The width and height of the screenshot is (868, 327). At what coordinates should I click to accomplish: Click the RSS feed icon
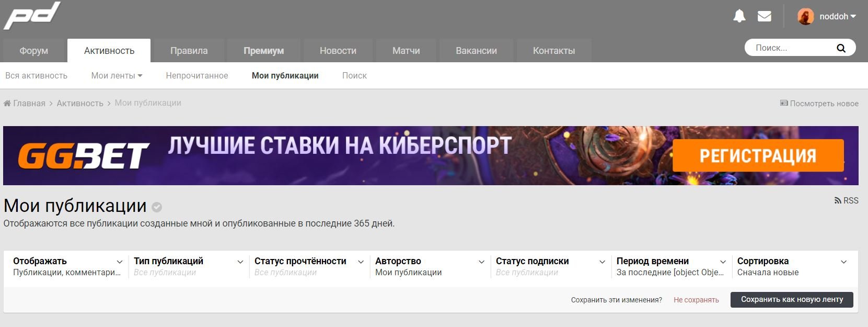(838, 201)
